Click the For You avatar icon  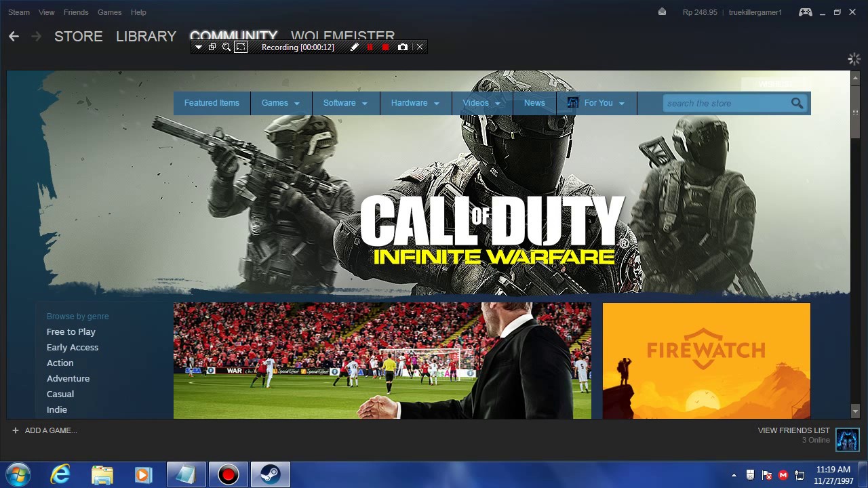click(573, 102)
